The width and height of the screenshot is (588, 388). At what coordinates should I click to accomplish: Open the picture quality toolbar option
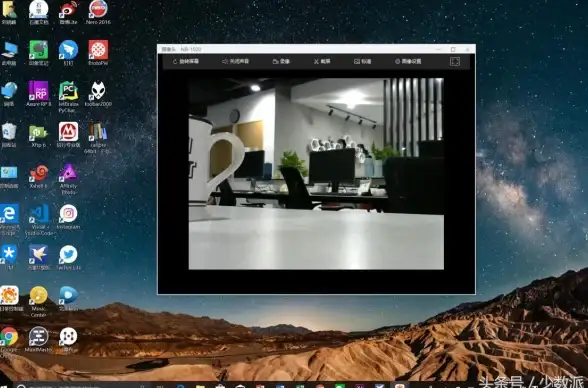(x=363, y=61)
